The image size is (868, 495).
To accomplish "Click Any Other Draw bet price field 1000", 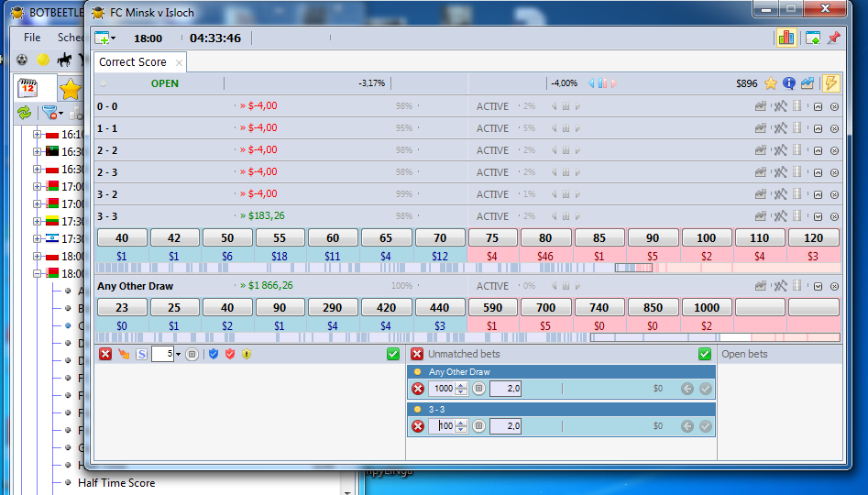I will tap(443, 389).
